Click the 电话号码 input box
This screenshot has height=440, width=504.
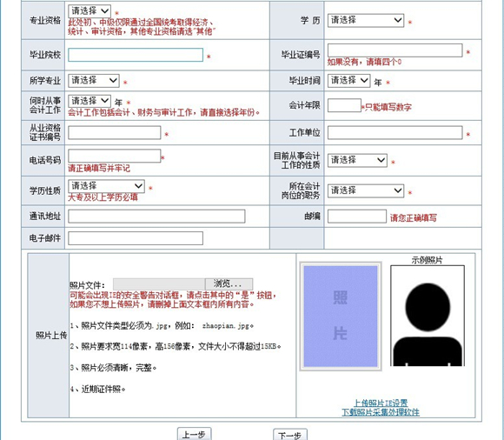[x=114, y=156]
